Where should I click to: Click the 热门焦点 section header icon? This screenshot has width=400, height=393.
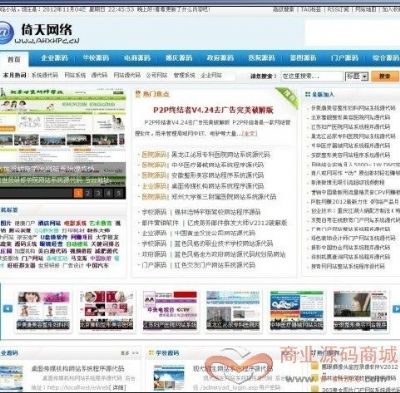coord(138,94)
